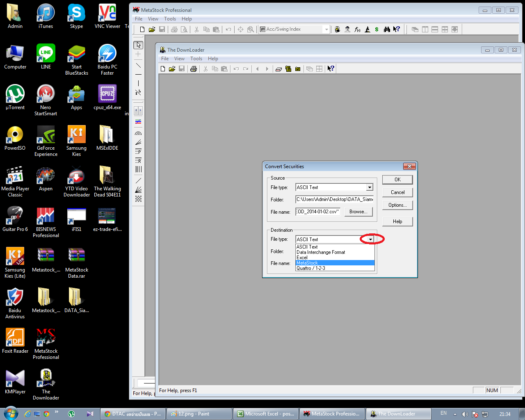Open the Tools menu in MetaStock Professional
Screen dimensions: 525x420
170,19
